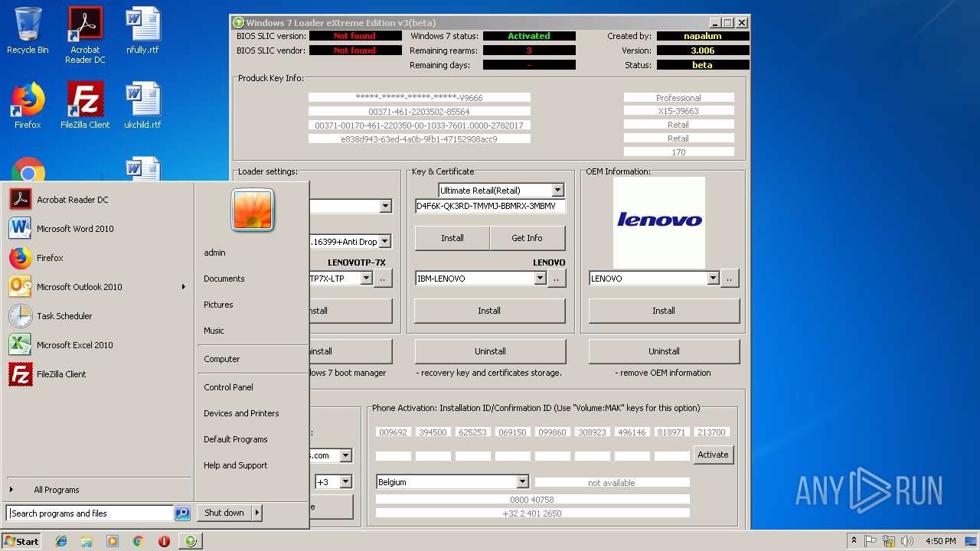This screenshot has width=980, height=551.
Task: Open the +3 timezone dropdown
Action: point(345,482)
